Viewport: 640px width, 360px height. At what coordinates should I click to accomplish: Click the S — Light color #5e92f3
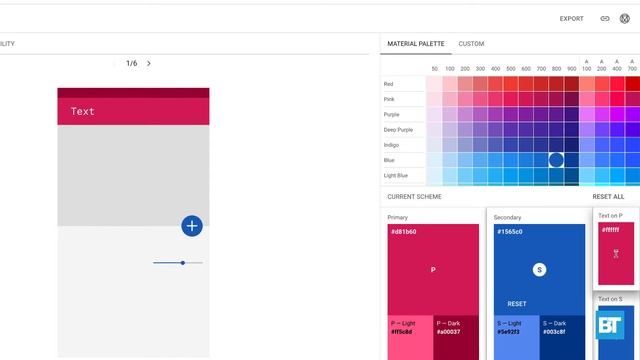pyautogui.click(x=516, y=338)
